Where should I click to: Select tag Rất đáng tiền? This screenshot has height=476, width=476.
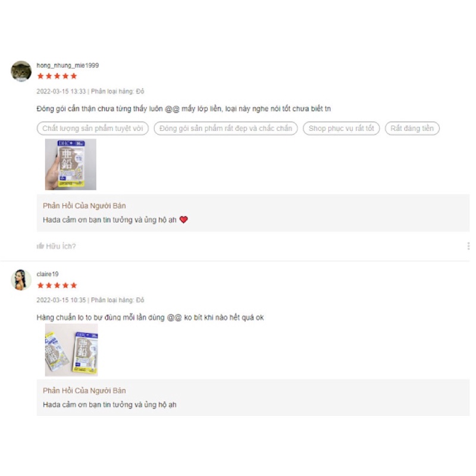coord(412,129)
